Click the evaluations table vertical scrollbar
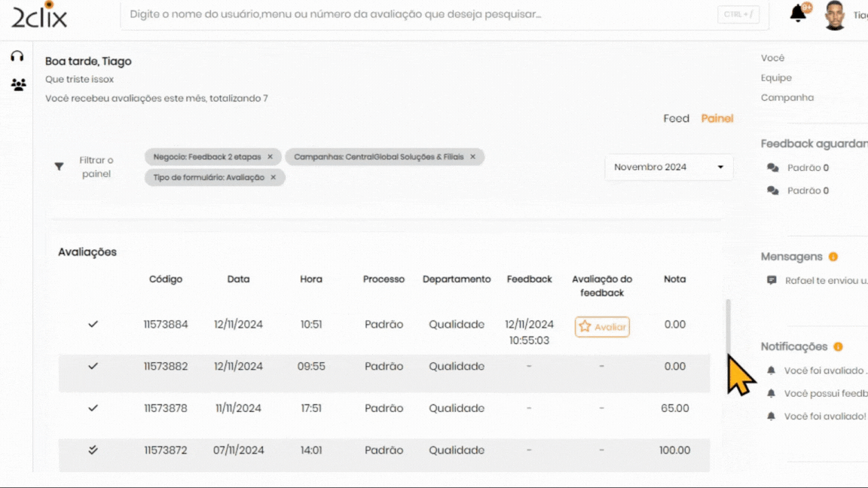 (x=728, y=325)
